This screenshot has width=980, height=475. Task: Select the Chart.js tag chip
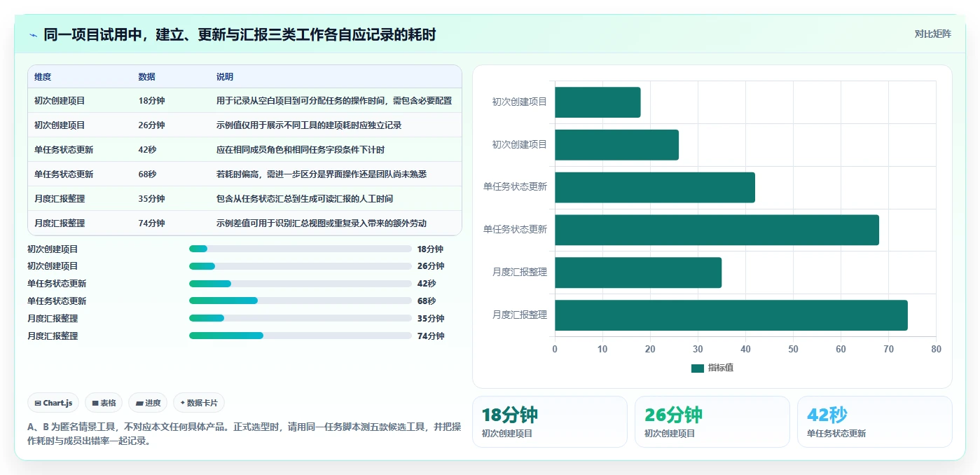(x=53, y=403)
